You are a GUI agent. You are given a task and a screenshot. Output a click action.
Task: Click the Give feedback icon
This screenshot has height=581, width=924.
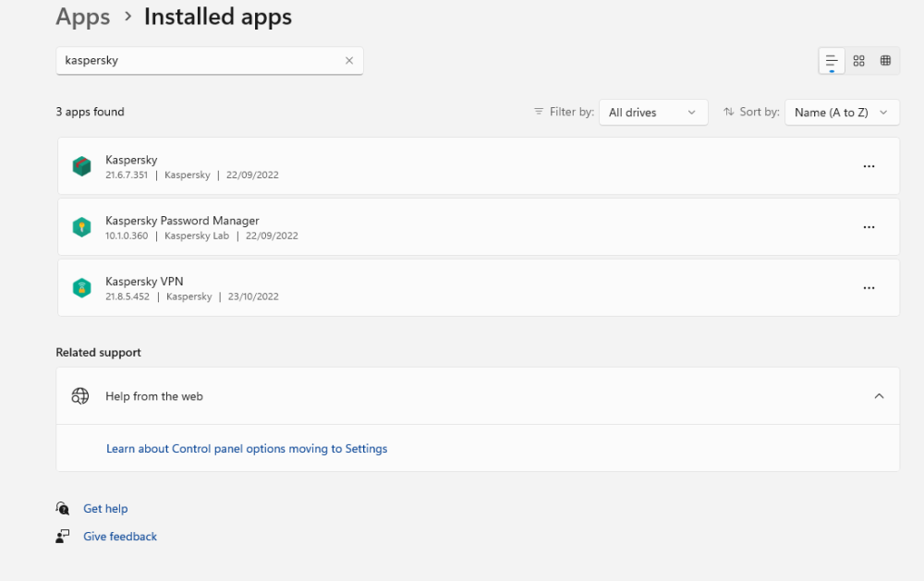(x=62, y=536)
